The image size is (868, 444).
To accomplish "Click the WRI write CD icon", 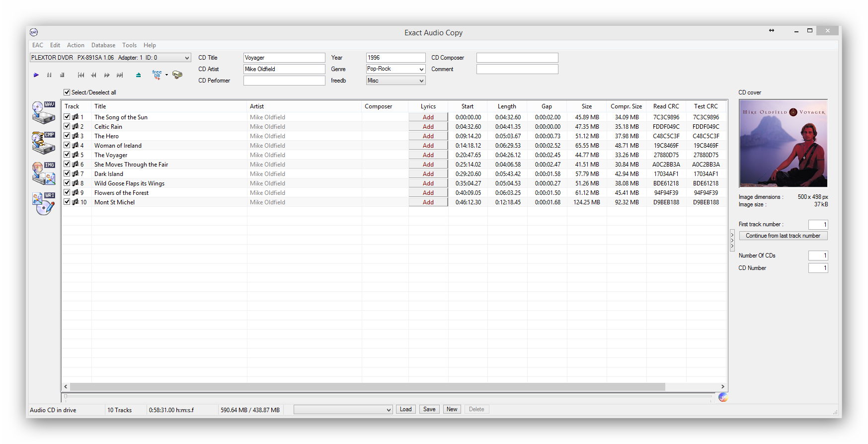I will click(43, 203).
